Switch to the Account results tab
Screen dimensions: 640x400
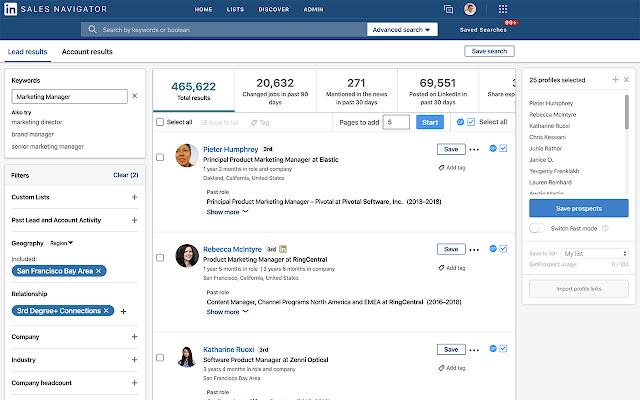coord(87,51)
